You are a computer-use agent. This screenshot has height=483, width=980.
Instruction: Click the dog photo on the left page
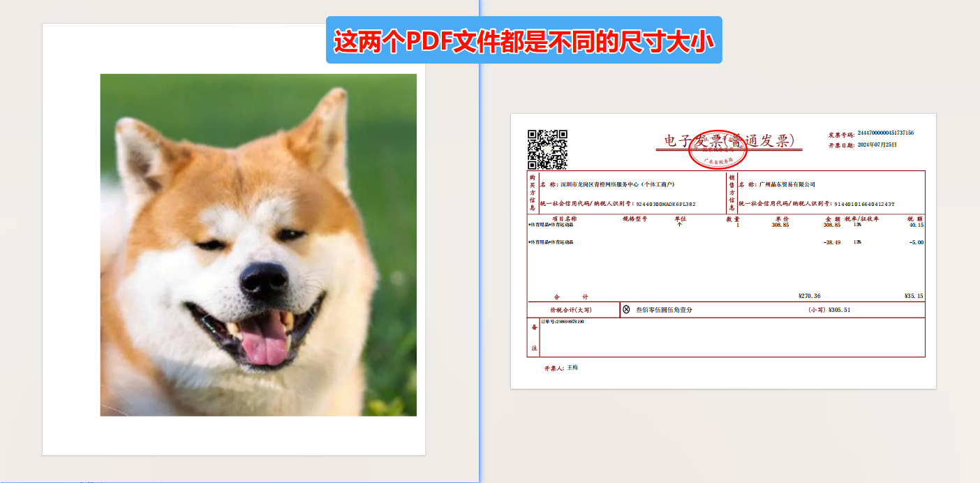pyautogui.click(x=258, y=244)
